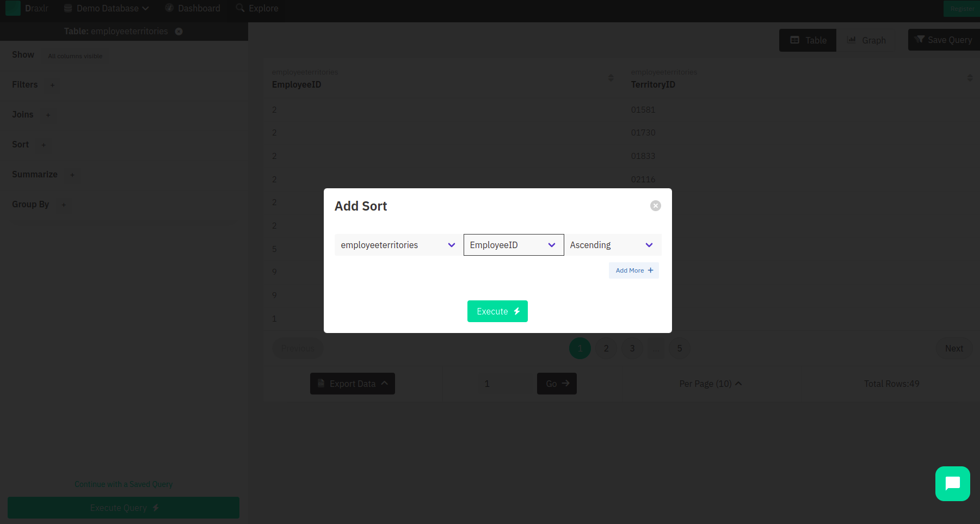980x524 pixels.
Task: Add a summarize with plus icon
Action: 72,175
